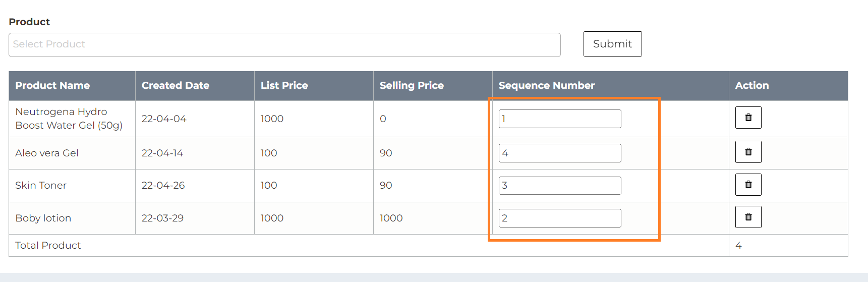Click the Created Date column header

(176, 86)
